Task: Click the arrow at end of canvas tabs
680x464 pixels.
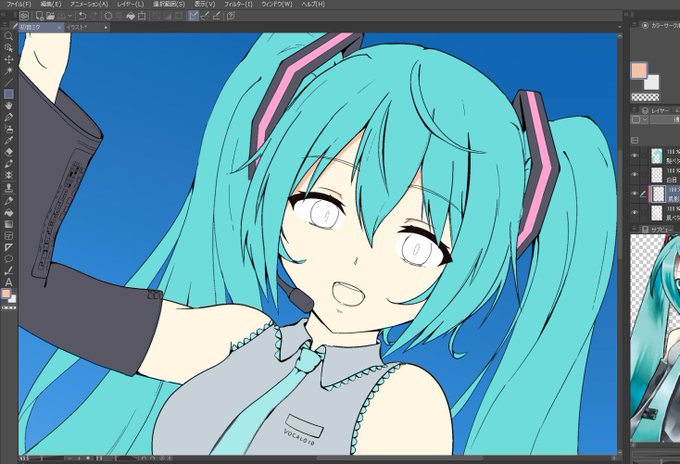Action: [x=619, y=27]
